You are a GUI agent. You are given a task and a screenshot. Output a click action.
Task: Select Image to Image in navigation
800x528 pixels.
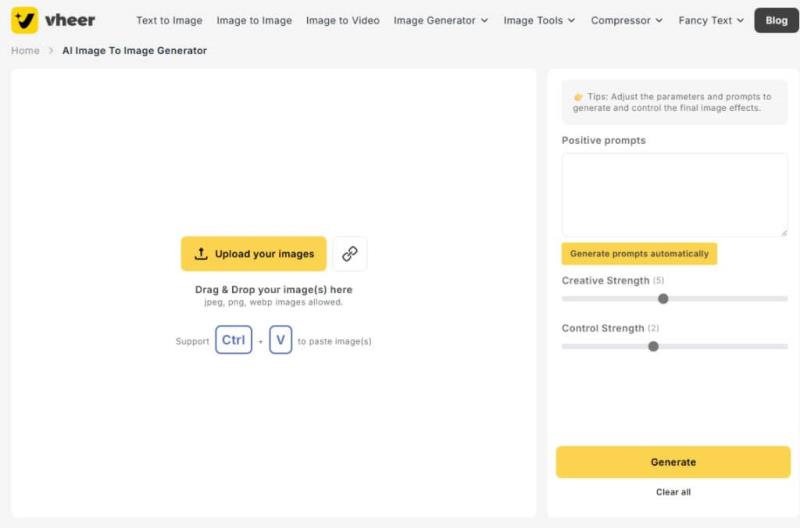pos(254,20)
